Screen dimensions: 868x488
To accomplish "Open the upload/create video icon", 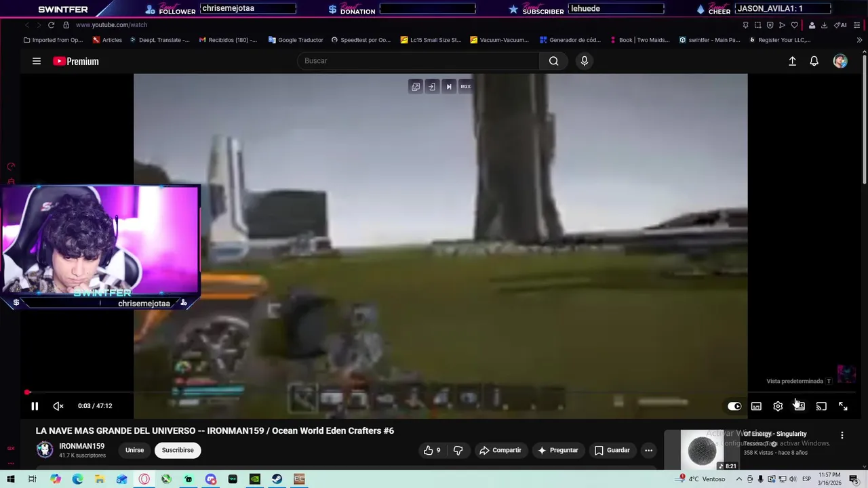I will [x=792, y=61].
